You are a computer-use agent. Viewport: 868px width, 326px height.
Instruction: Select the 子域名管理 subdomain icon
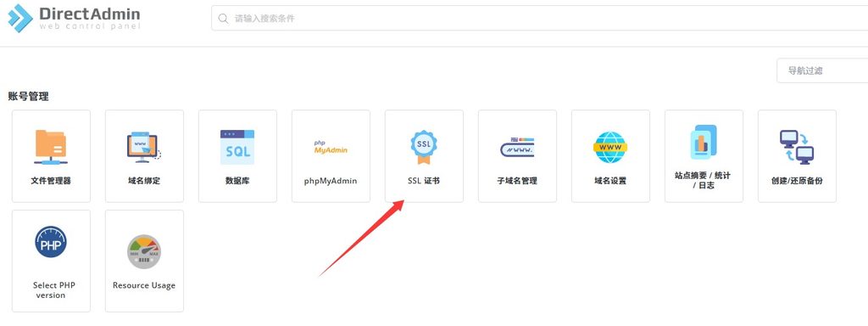pos(517,147)
